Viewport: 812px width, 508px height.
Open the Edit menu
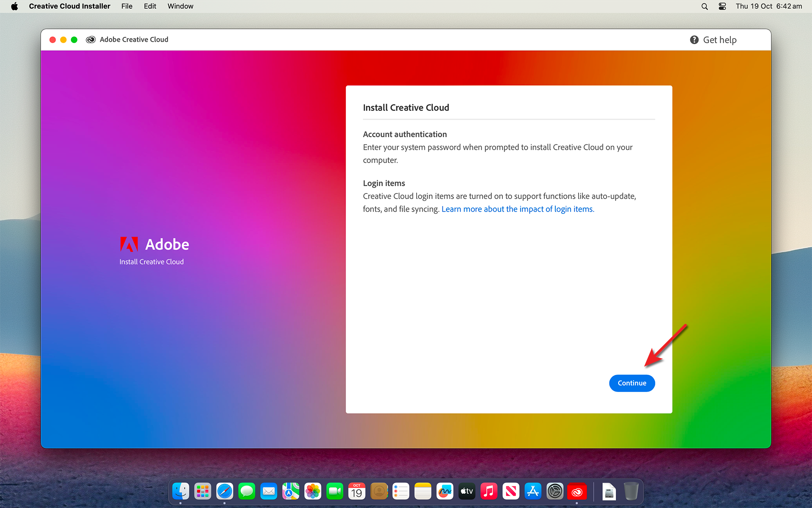tap(150, 6)
